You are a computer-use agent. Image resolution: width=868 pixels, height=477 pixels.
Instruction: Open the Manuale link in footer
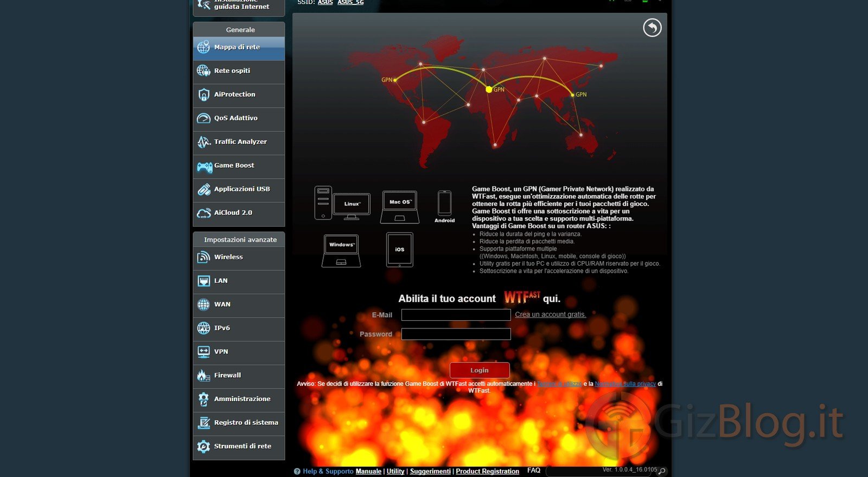(x=368, y=472)
